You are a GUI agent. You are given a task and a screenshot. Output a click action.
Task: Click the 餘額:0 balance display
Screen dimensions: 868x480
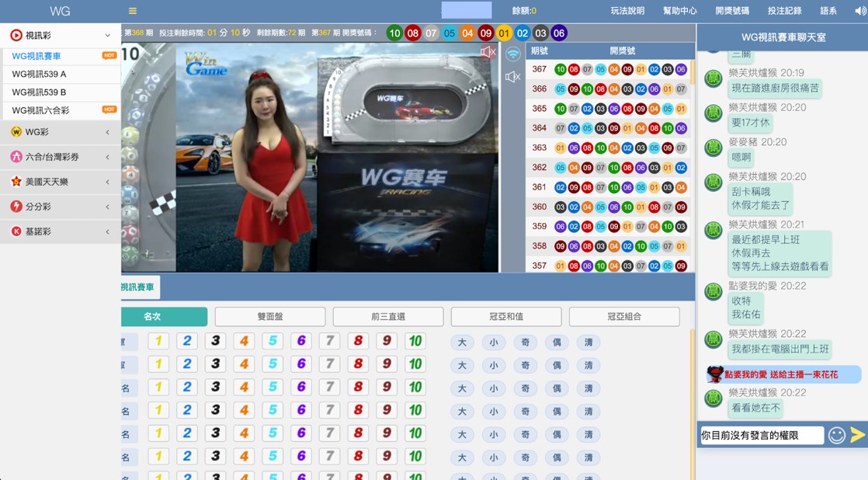(x=524, y=11)
